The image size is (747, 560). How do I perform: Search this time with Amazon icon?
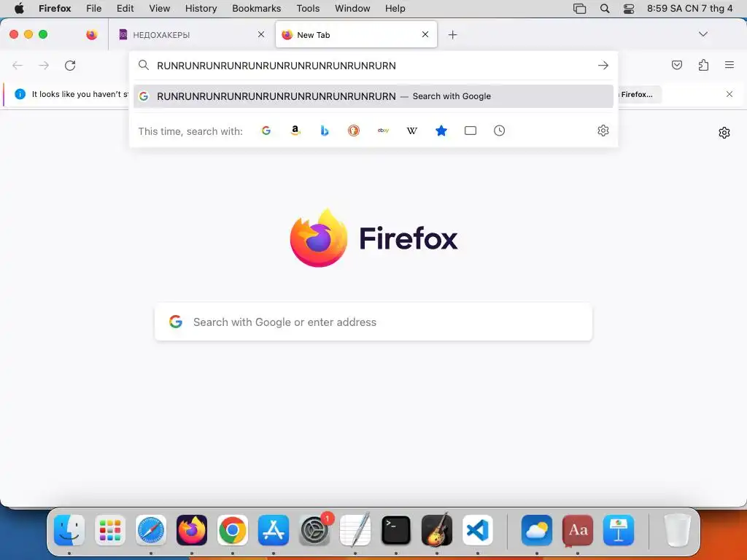pyautogui.click(x=295, y=131)
